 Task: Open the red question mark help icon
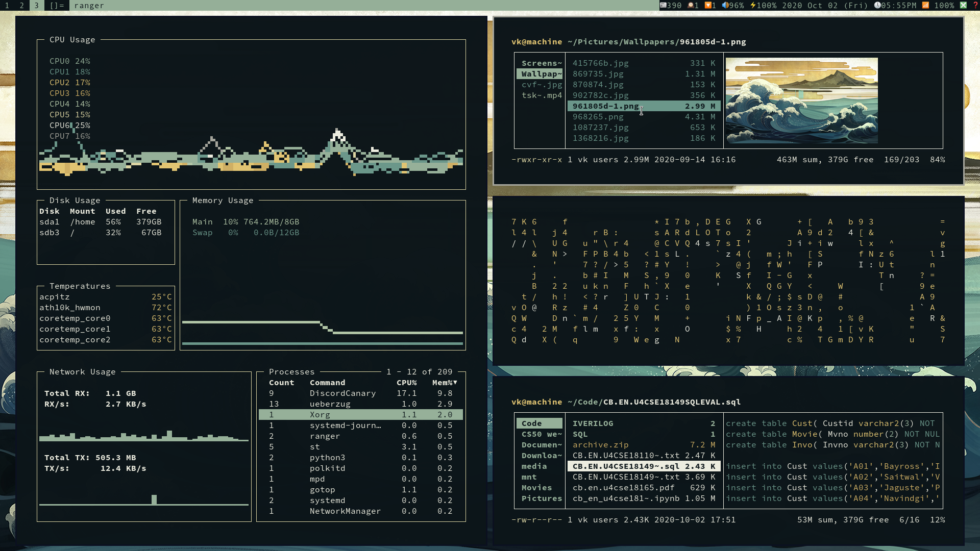(975, 6)
